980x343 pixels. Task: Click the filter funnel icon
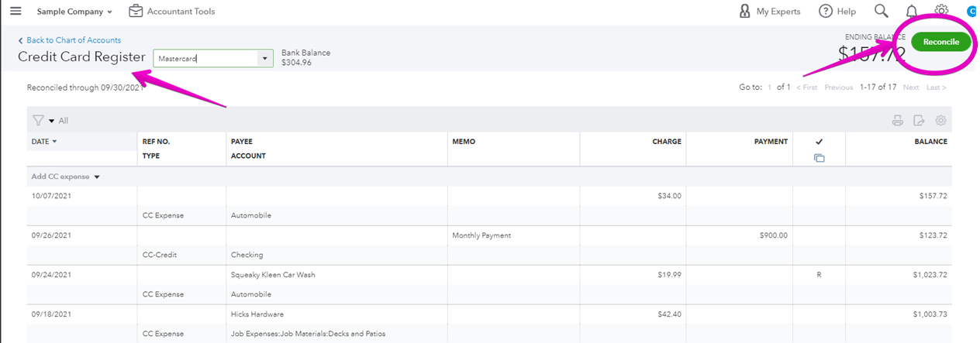pyautogui.click(x=37, y=121)
